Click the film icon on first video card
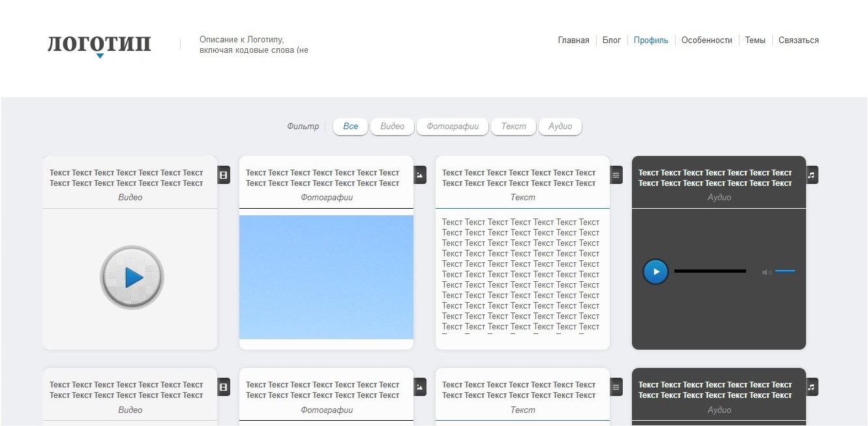 coord(224,175)
